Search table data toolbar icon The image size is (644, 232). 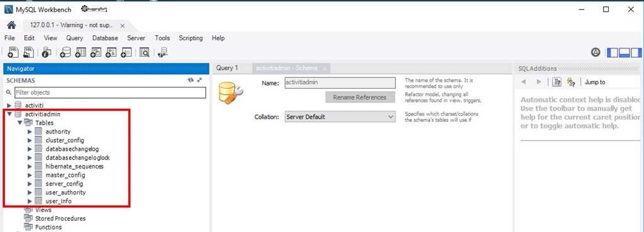[144, 52]
